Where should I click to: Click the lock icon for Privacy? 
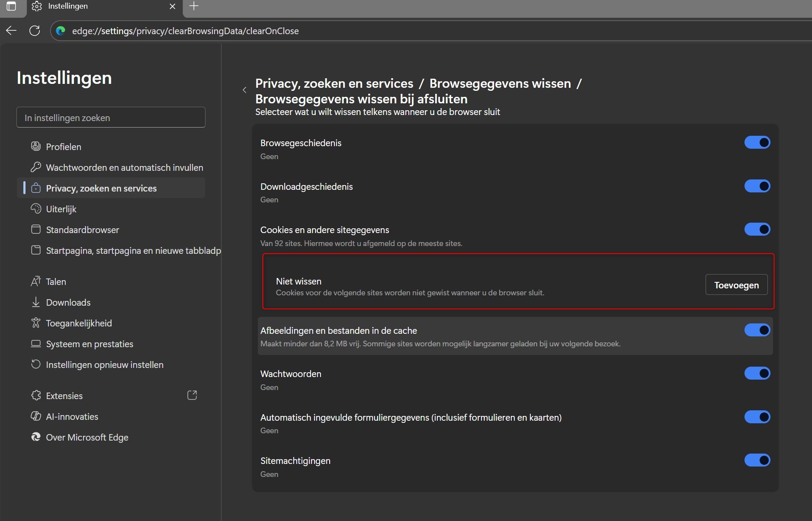[x=36, y=188]
